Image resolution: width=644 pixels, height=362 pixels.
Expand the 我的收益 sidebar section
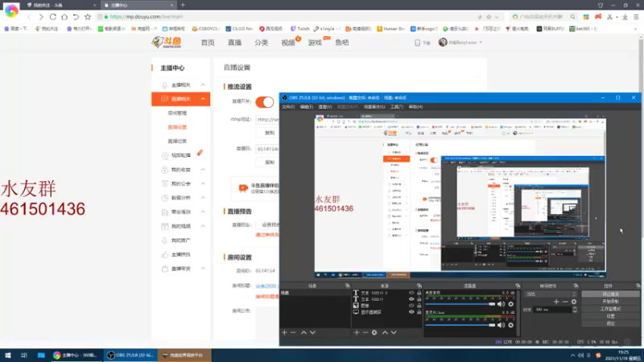(x=203, y=170)
